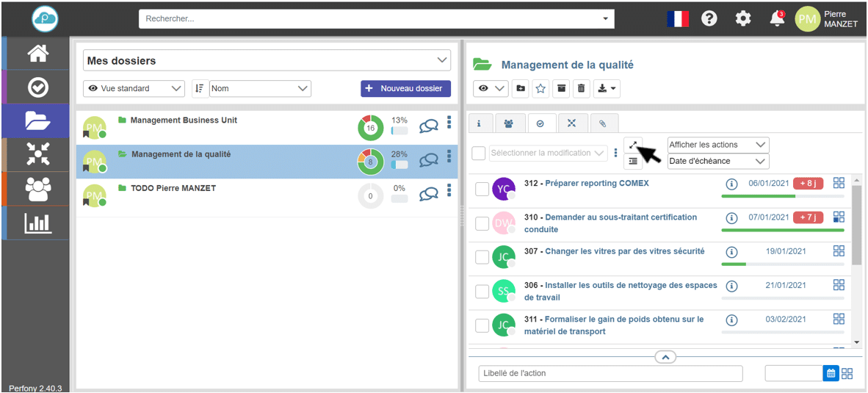Mark folder as favorite with star icon
This screenshot has width=868, height=393.
click(540, 88)
